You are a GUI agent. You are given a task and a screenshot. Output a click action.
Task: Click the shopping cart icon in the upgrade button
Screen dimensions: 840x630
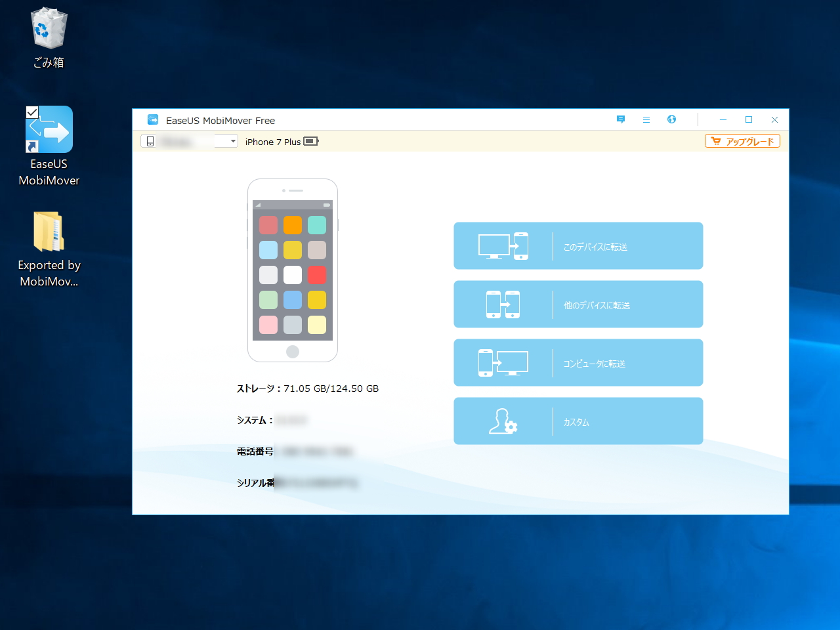715,140
